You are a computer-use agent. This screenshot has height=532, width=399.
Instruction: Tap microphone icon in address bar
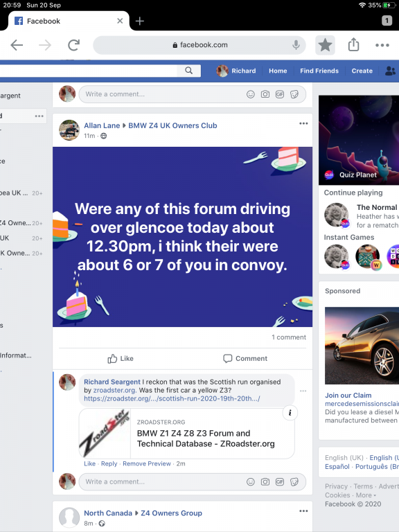click(296, 45)
